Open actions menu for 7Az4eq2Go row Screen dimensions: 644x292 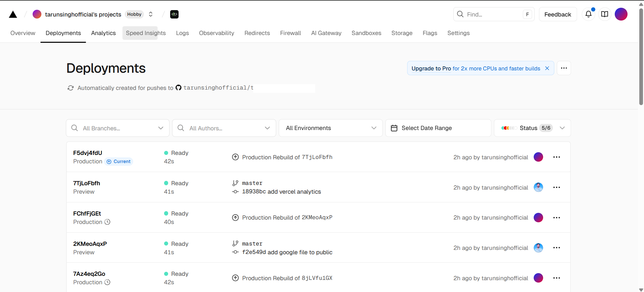tap(557, 278)
